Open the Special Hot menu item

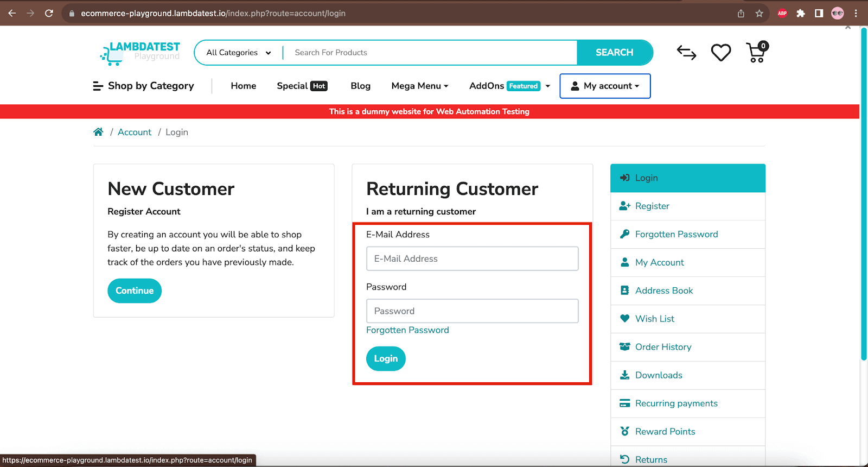tap(302, 86)
